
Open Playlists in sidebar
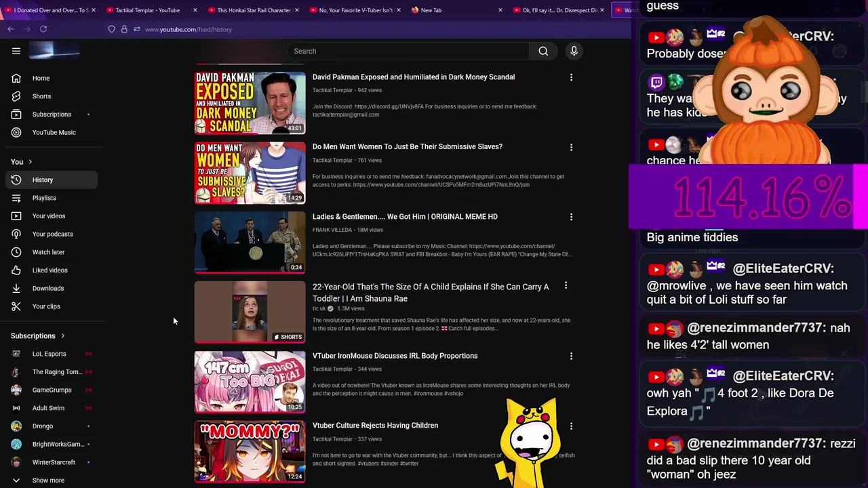pyautogui.click(x=52, y=198)
